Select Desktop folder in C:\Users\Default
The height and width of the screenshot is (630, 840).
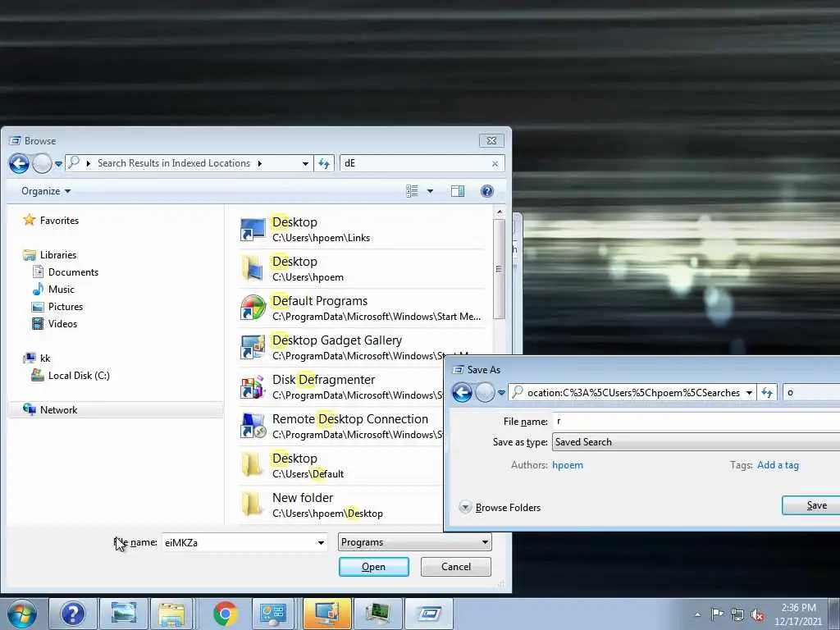pos(341,466)
